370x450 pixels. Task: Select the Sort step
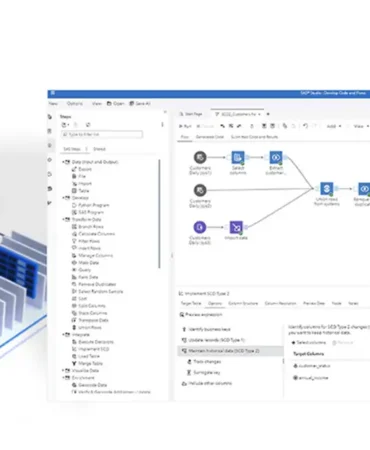[x=79, y=299]
